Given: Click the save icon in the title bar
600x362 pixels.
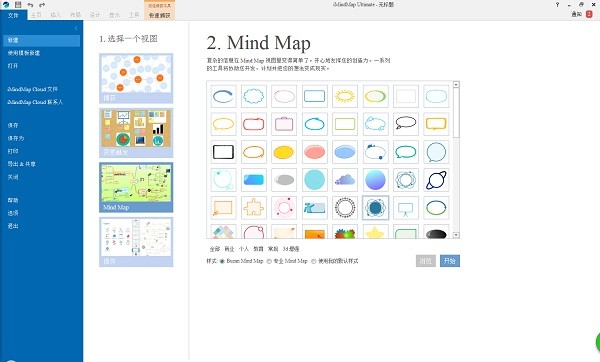Looking at the screenshot, I should [x=18, y=5].
